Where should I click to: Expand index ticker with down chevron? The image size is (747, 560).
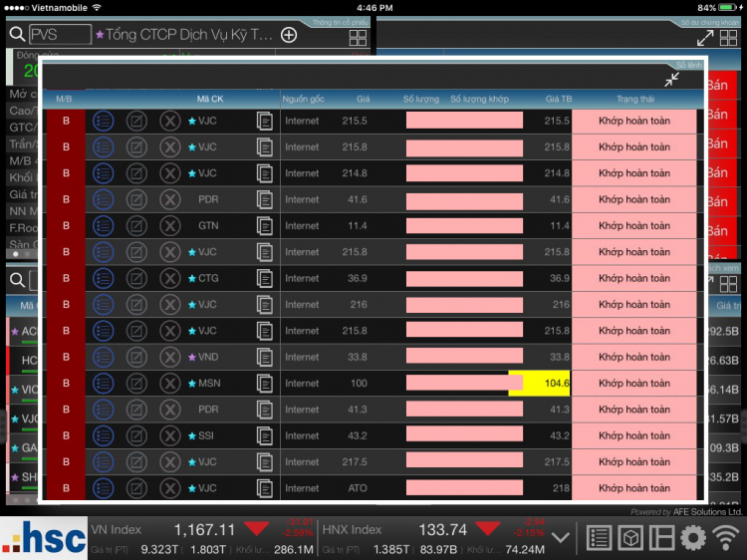tap(561, 538)
